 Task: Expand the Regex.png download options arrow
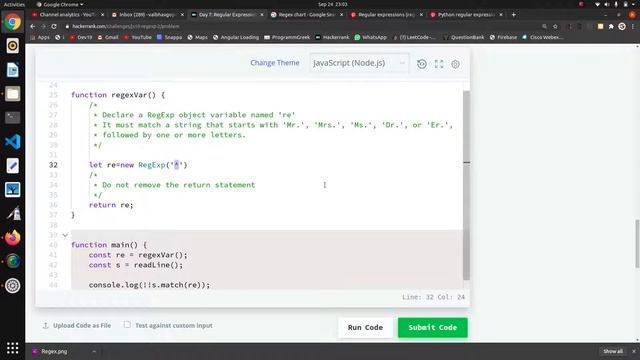pyautogui.click(x=94, y=351)
